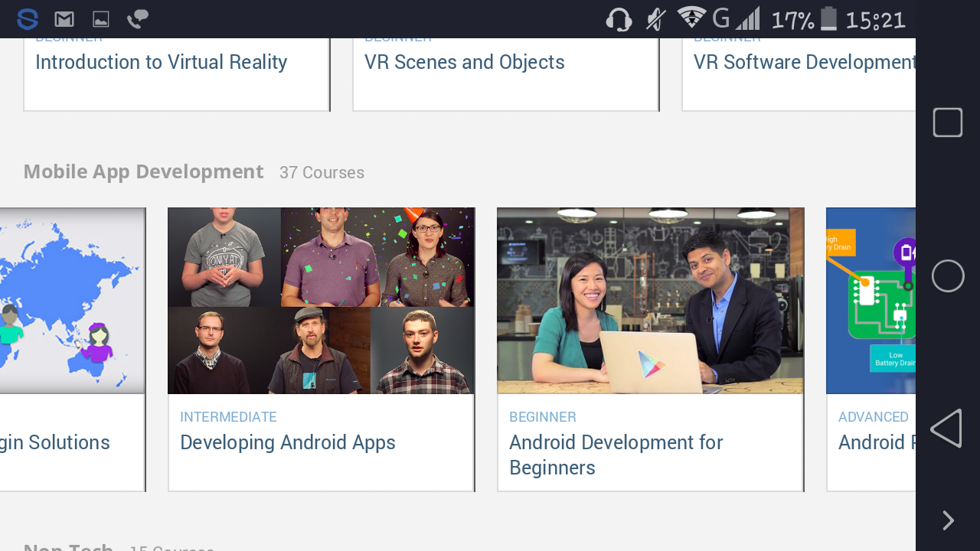The height and width of the screenshot is (551, 980).
Task: Expand the navigation bar chevron arrow
Action: pos(948,520)
